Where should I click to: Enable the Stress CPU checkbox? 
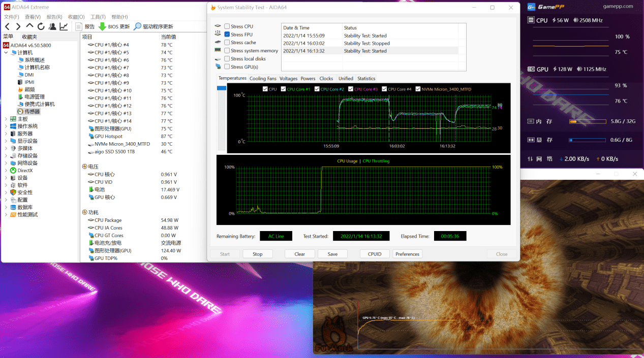click(227, 26)
